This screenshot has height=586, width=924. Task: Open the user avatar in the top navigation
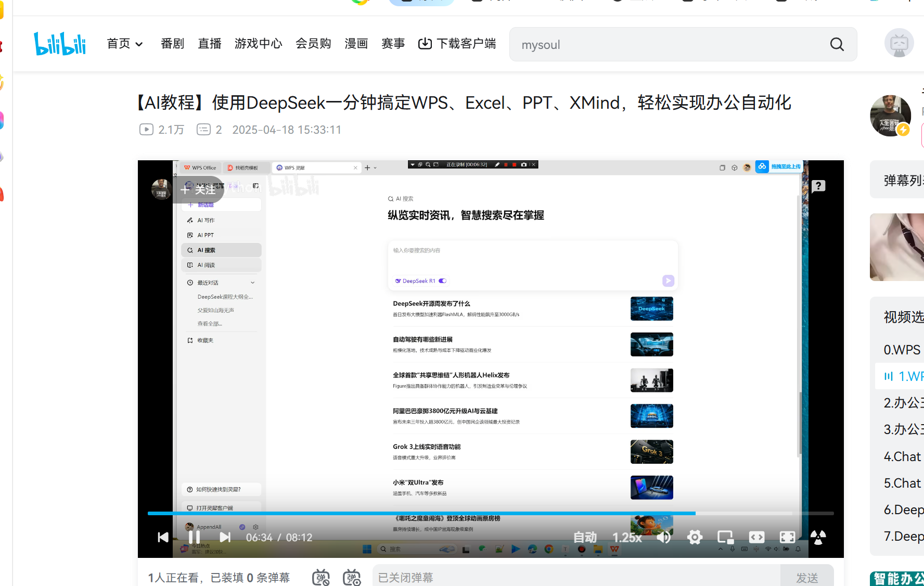tap(899, 43)
